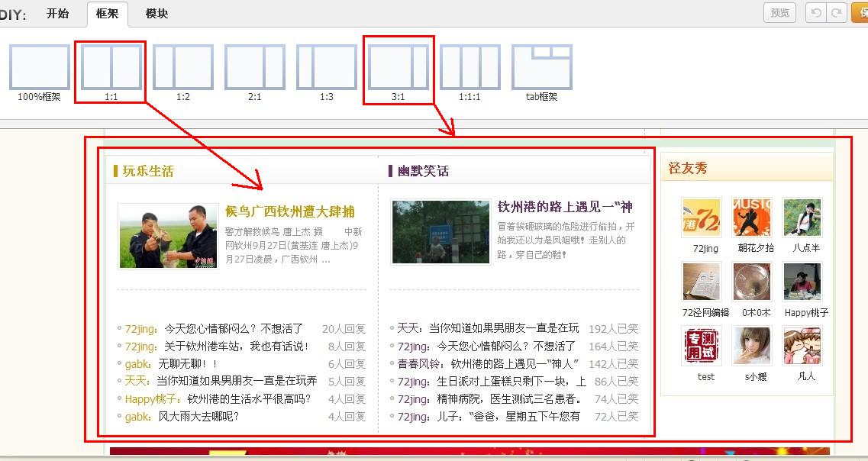
Task: Open Happy桃子 user avatar
Action: (x=802, y=282)
